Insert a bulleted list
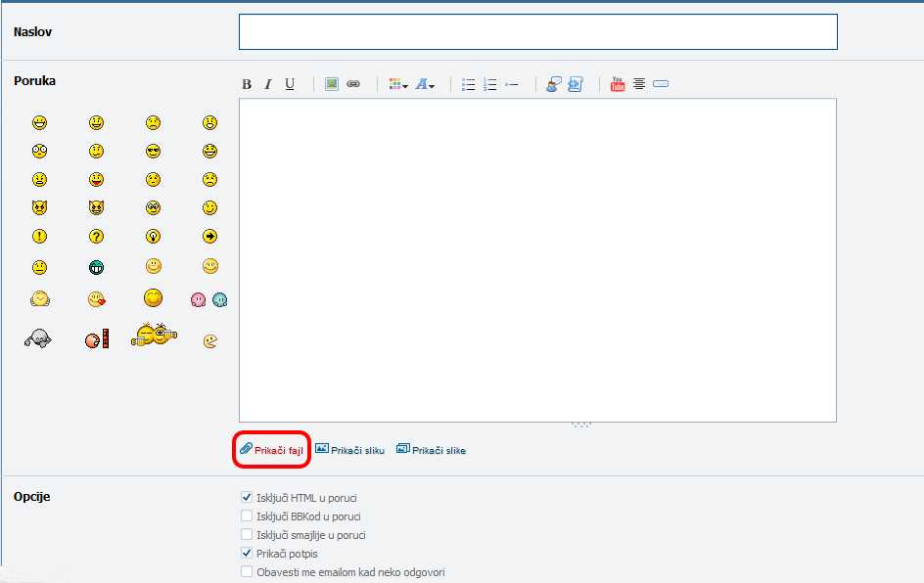924x583 pixels. (469, 84)
